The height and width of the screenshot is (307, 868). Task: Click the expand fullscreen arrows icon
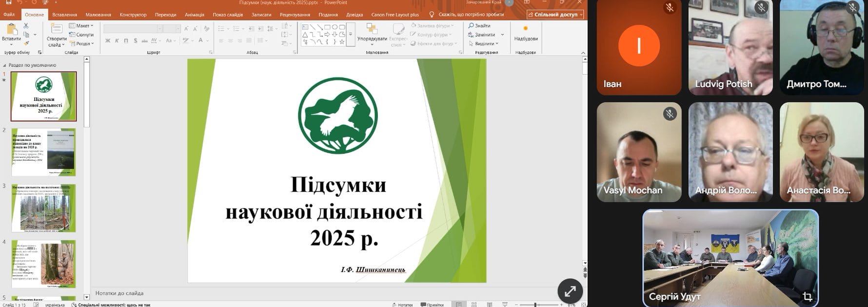coord(570,291)
